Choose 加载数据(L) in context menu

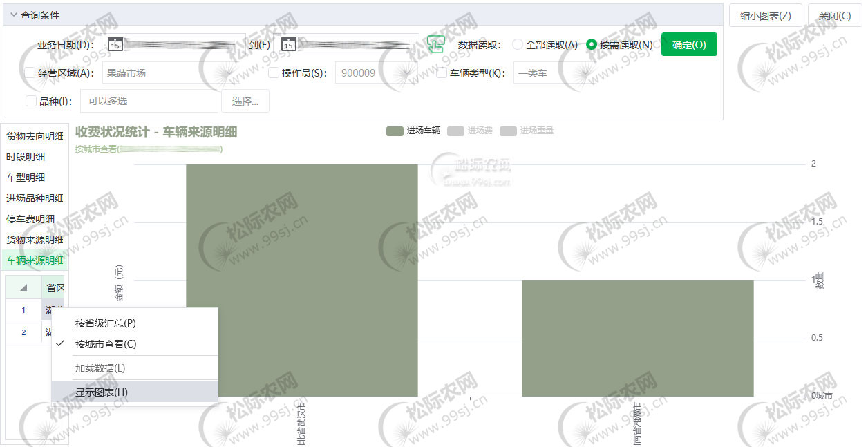(x=135, y=368)
